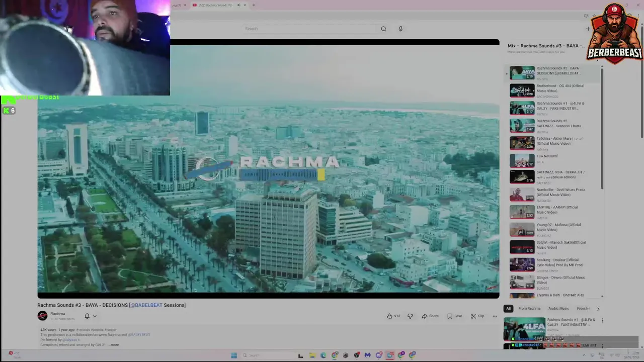Select the All filter chip
Screen dimensions: 644x362
point(508,308)
